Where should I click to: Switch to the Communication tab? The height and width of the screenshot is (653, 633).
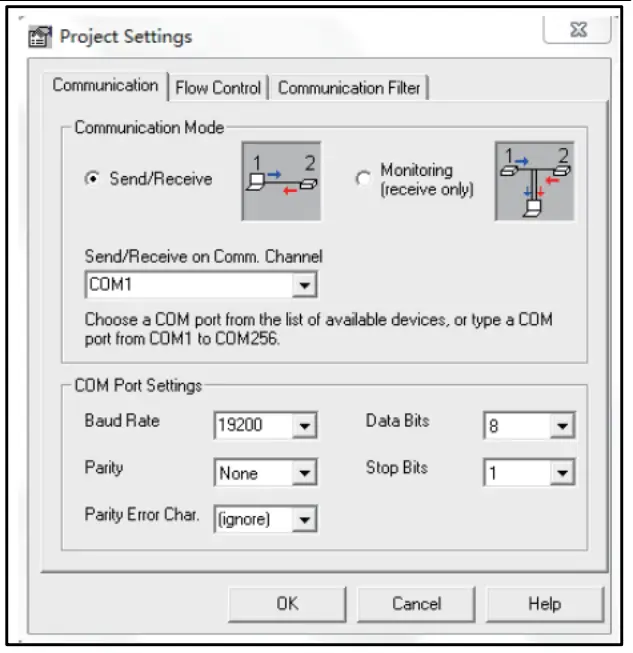105,86
